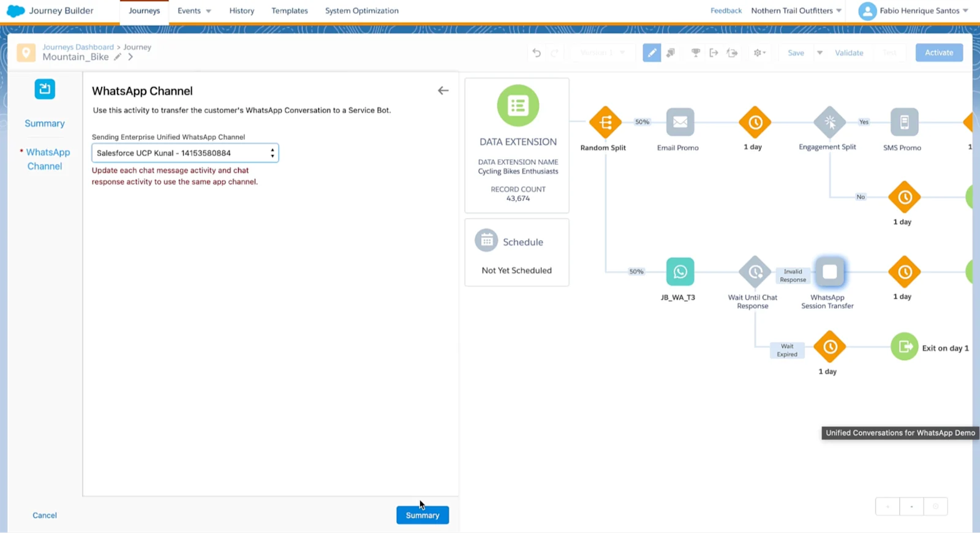Select the SMS Promo activity
The height and width of the screenshot is (533, 980).
click(904, 122)
